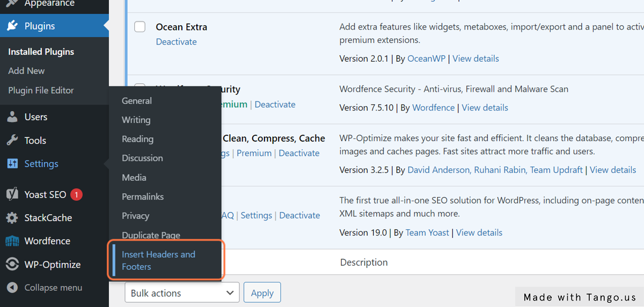Open the WP-Optimize menu
This screenshot has width=644, height=307.
(x=53, y=265)
